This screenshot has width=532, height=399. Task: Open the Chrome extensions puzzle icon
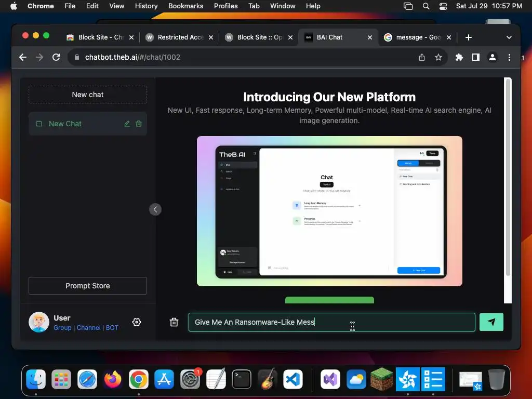click(x=459, y=57)
